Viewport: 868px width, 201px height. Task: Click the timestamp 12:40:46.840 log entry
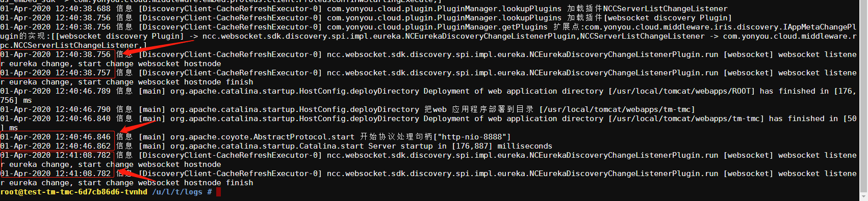click(x=83, y=119)
